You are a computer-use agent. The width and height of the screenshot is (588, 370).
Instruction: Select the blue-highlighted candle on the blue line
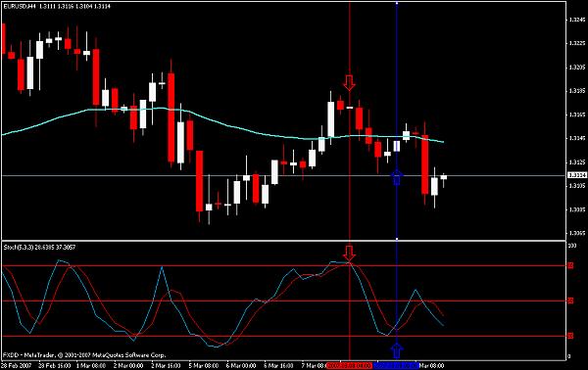click(397, 146)
